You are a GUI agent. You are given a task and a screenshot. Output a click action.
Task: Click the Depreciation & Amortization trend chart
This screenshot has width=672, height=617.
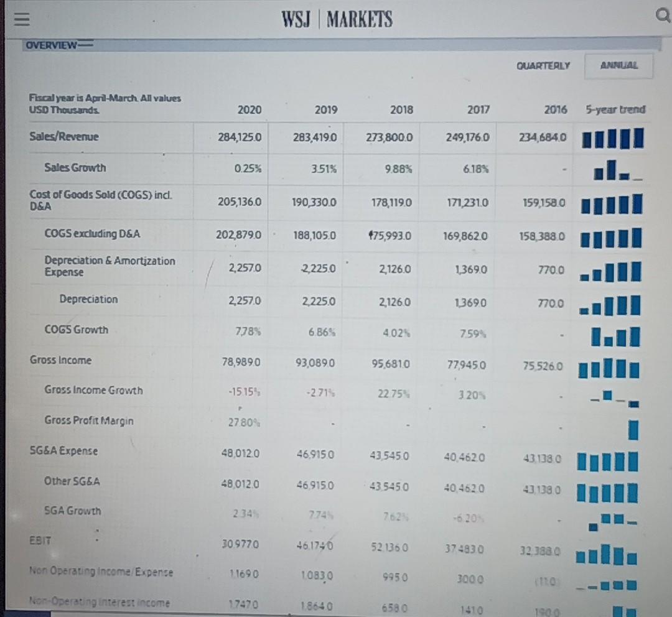pos(612,271)
